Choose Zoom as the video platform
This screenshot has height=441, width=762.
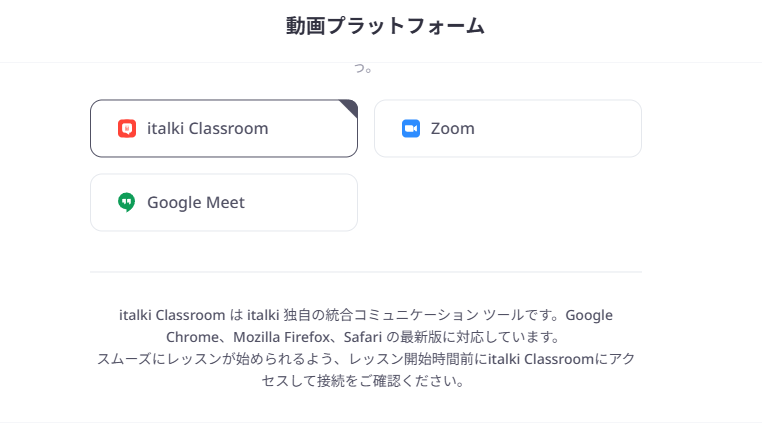(x=508, y=128)
